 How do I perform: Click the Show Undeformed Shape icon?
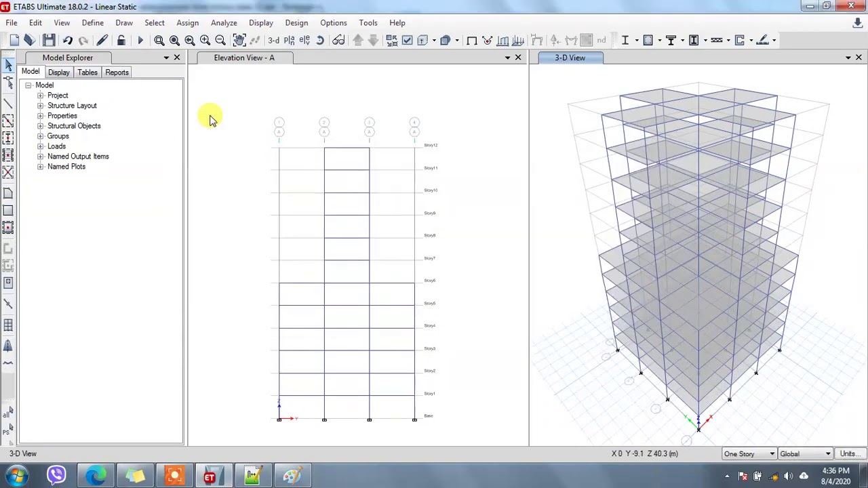click(472, 41)
